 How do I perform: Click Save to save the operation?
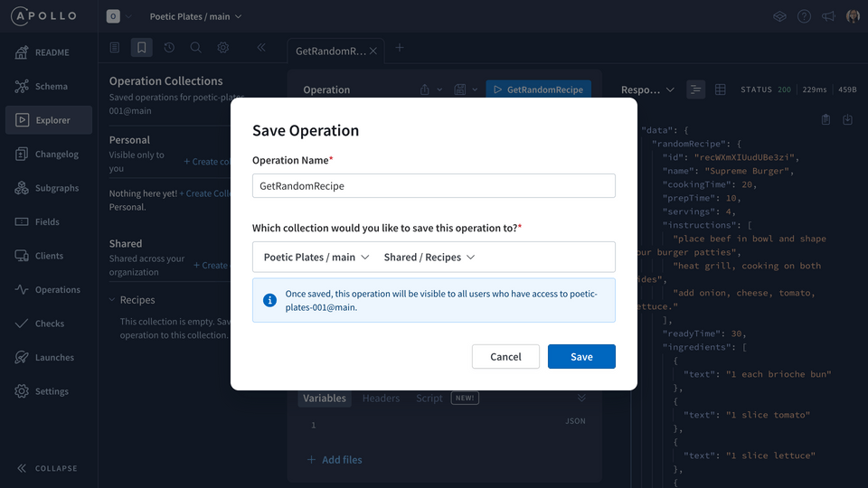[581, 357]
